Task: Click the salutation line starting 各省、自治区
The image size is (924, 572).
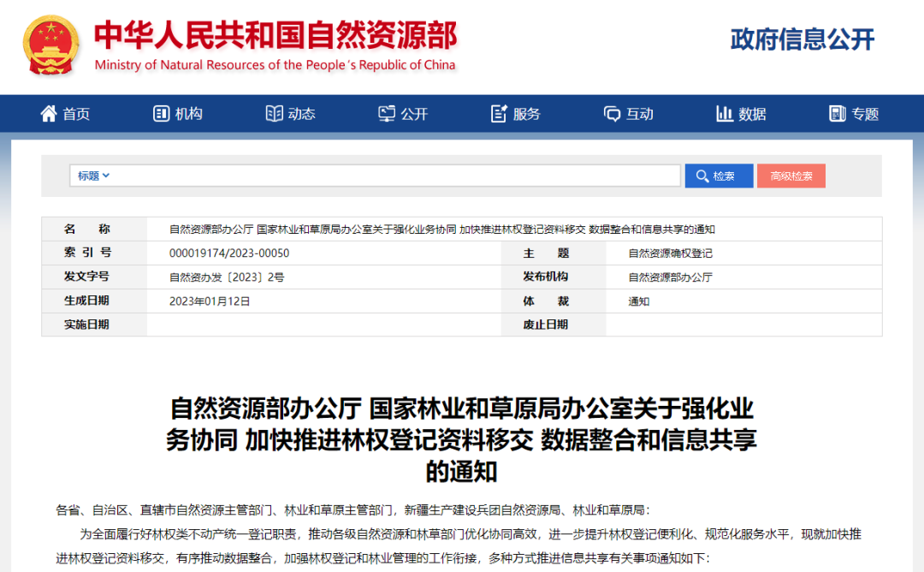Action: point(353,510)
